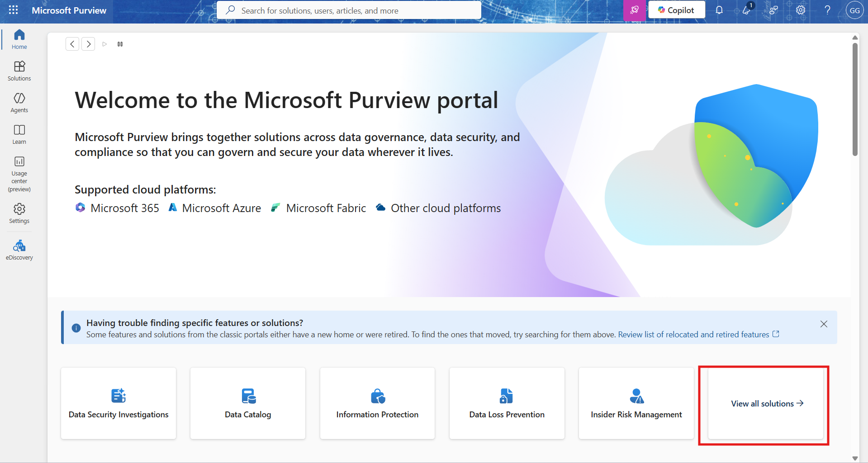Screen dimensions: 868x463
Task: Click the Microsoft Fabric platform icon
Action: click(275, 208)
